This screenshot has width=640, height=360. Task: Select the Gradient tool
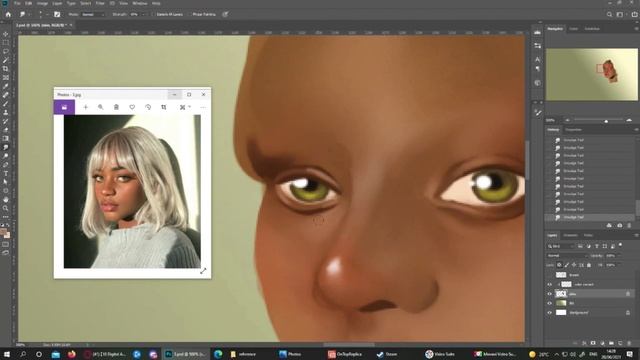coord(6,138)
